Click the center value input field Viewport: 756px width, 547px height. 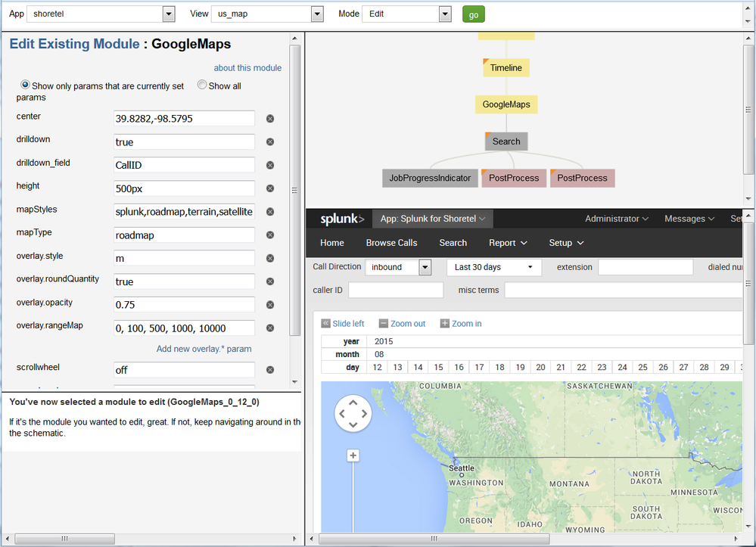coord(184,119)
